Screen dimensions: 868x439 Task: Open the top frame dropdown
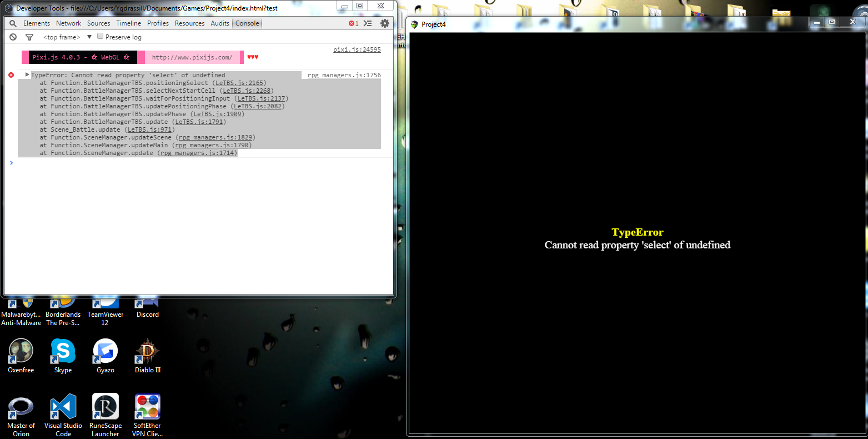67,37
